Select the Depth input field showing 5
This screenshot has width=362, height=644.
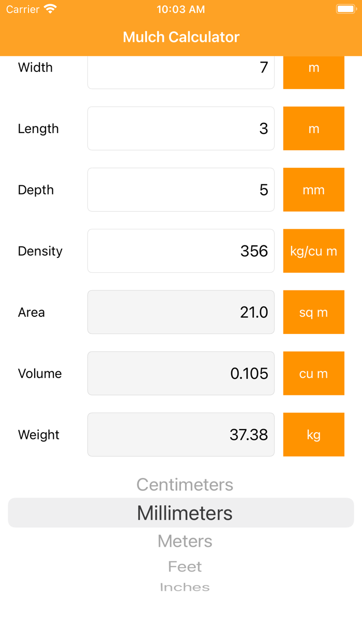point(181,189)
